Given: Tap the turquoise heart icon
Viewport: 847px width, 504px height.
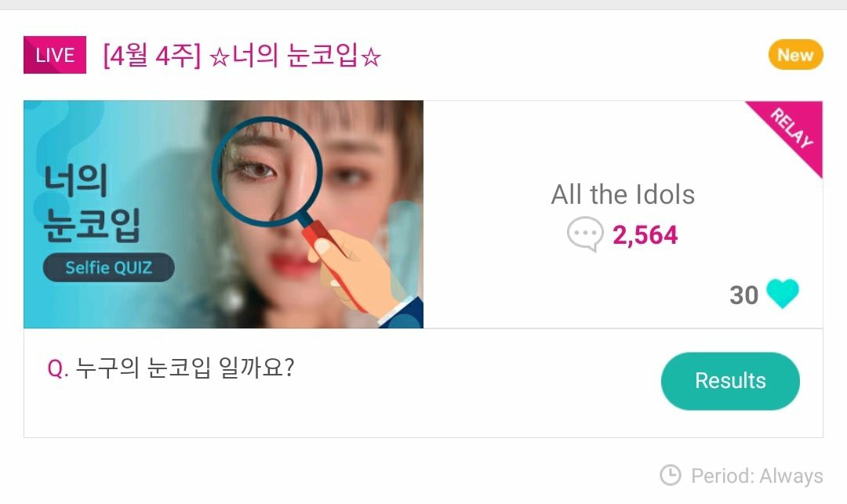Looking at the screenshot, I should [x=782, y=294].
